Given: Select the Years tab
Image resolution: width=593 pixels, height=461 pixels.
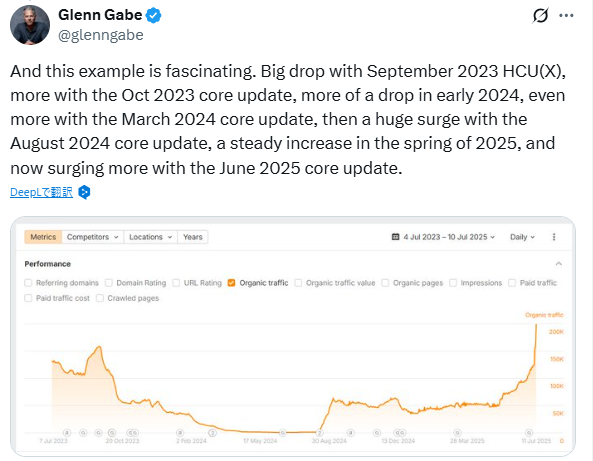Looking at the screenshot, I should (192, 237).
